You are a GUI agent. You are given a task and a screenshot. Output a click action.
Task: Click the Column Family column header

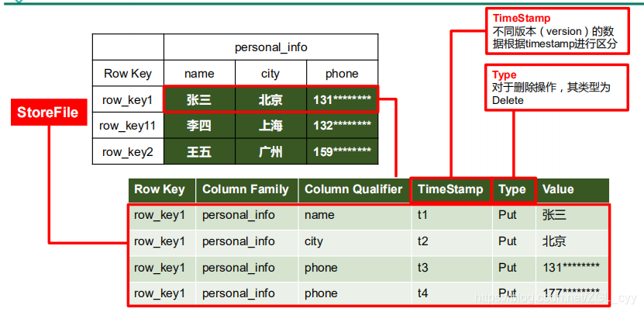point(247,190)
